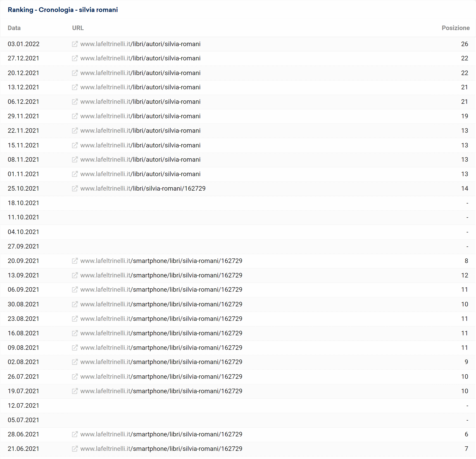Open external link icon for 15.11.2021 row
Viewport: 476px width, 459px height.
[75, 145]
